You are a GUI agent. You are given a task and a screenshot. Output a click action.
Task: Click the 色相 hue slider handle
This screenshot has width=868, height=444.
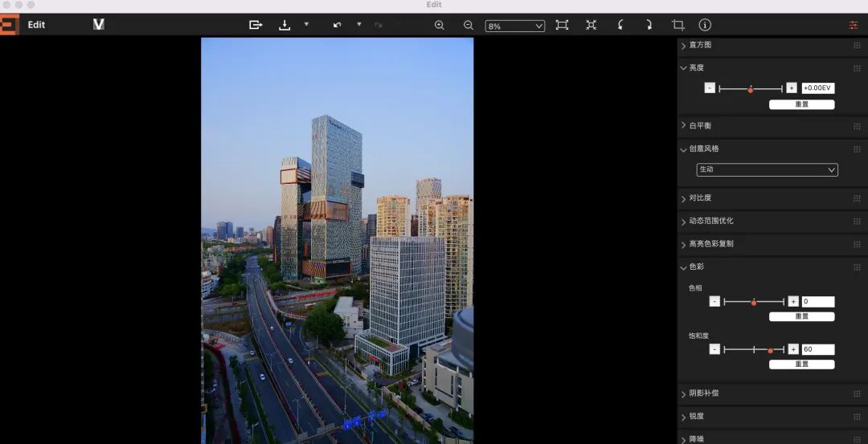[x=753, y=303]
